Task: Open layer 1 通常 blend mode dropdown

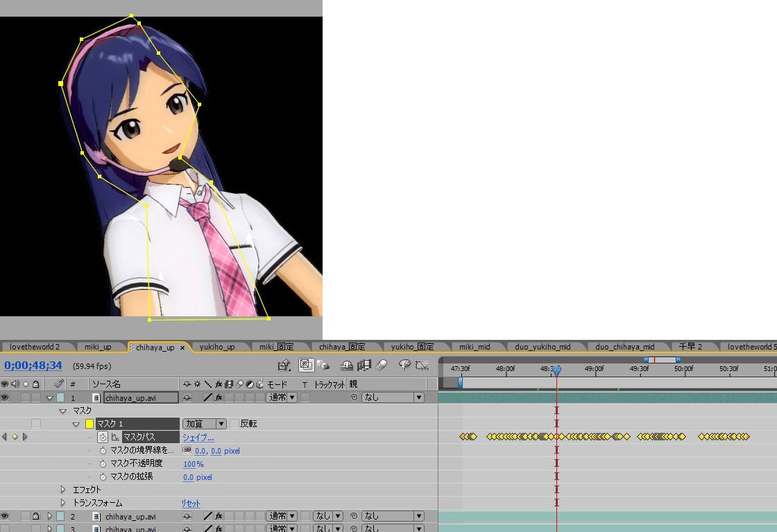Action: coord(282,397)
